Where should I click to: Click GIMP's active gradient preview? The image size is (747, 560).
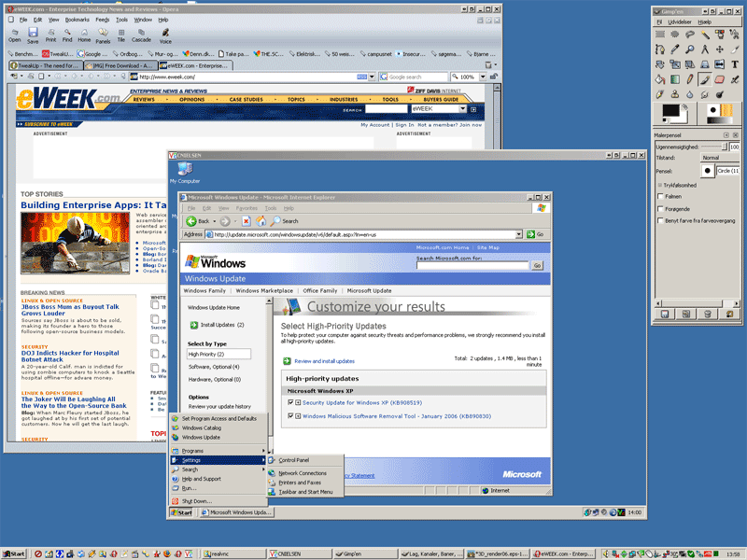(717, 120)
